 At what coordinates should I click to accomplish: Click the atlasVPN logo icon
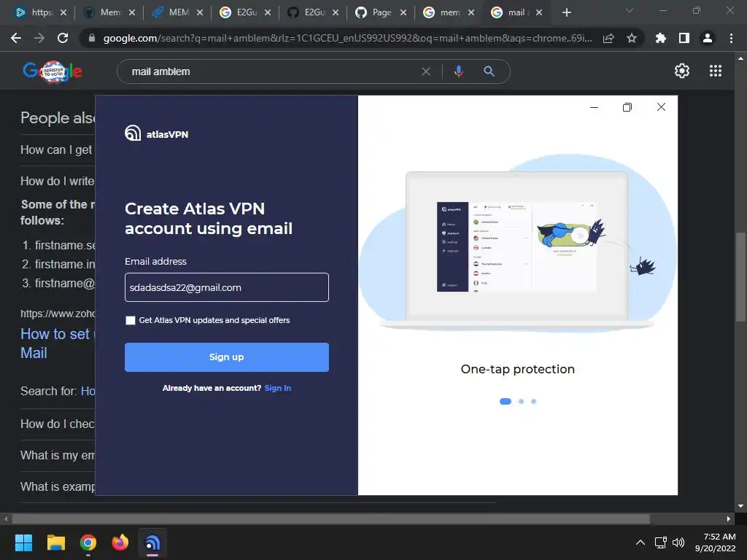tap(133, 133)
